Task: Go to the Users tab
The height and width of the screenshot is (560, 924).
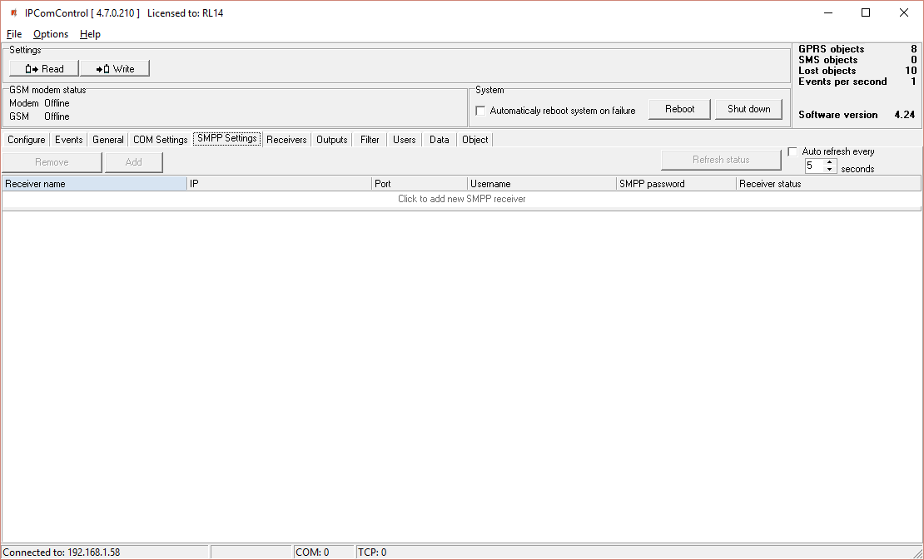Action: (x=404, y=140)
